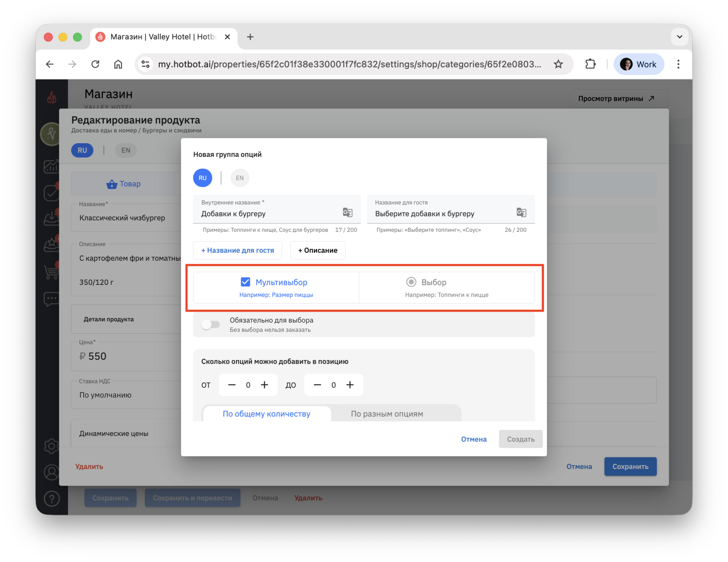Open the browser tab search dropdown
This screenshot has width=728, height=562.
679,37
